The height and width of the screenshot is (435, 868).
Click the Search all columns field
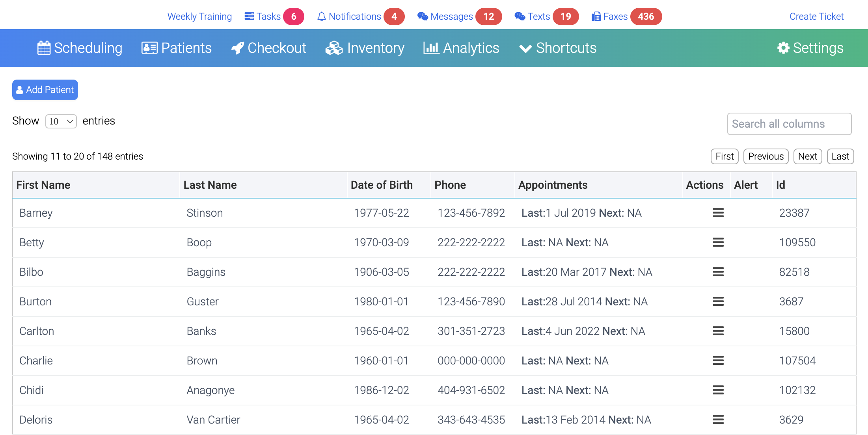pyautogui.click(x=789, y=124)
